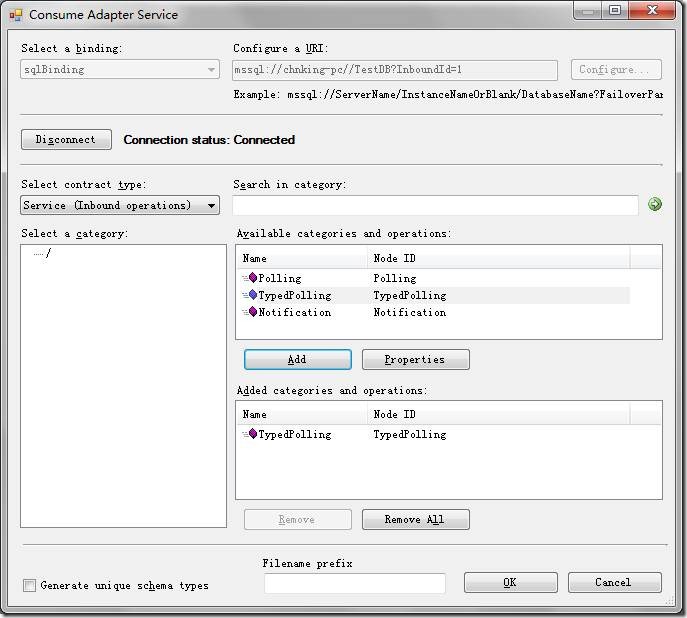This screenshot has height=618, width=687.
Task: Select the TypedPolling icon in added operations
Action: pos(252,433)
